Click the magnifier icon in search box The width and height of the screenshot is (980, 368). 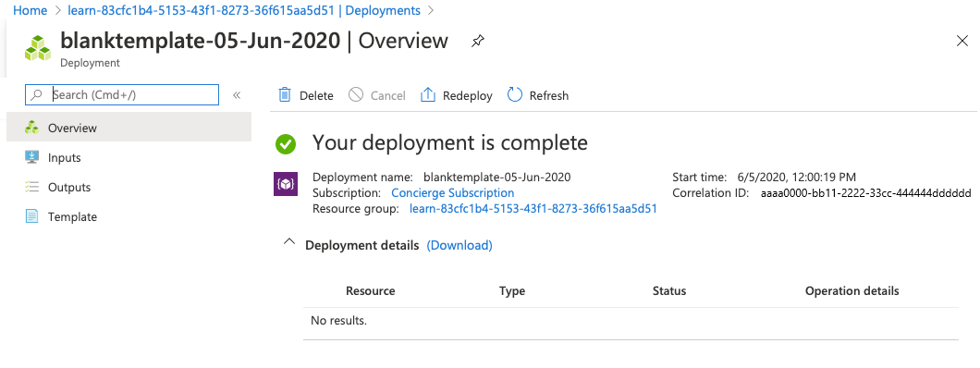tap(37, 95)
